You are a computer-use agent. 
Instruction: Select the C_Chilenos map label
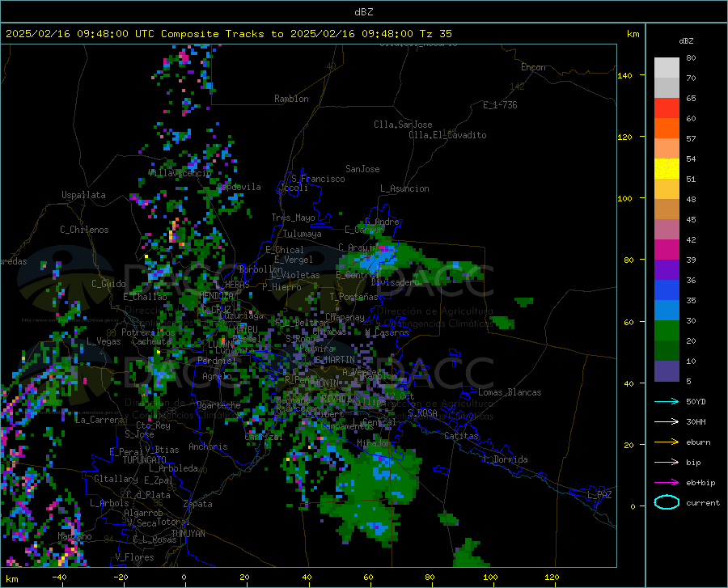84,230
